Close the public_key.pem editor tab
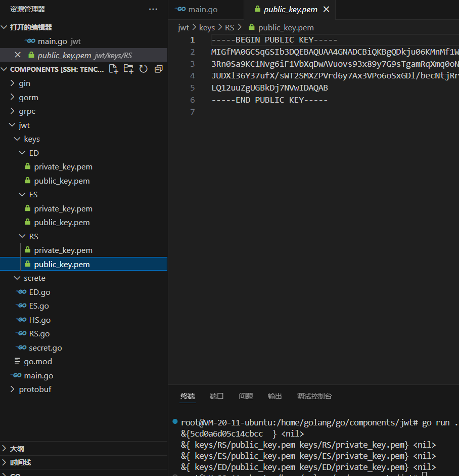 (x=326, y=10)
